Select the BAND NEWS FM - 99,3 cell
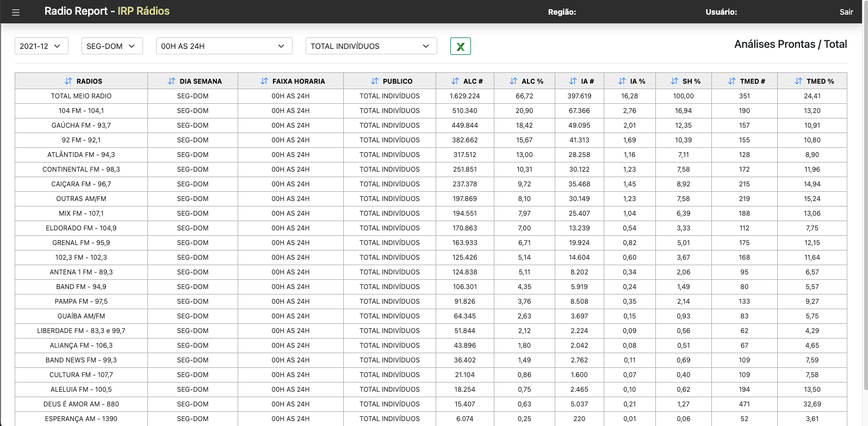The height and width of the screenshot is (426, 868). tap(81, 360)
